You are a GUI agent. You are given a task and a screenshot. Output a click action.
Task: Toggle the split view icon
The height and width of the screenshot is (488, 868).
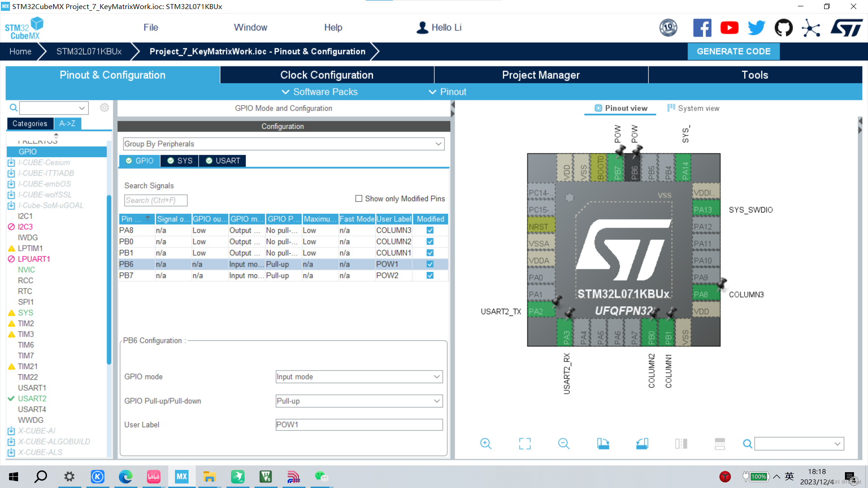tap(681, 444)
